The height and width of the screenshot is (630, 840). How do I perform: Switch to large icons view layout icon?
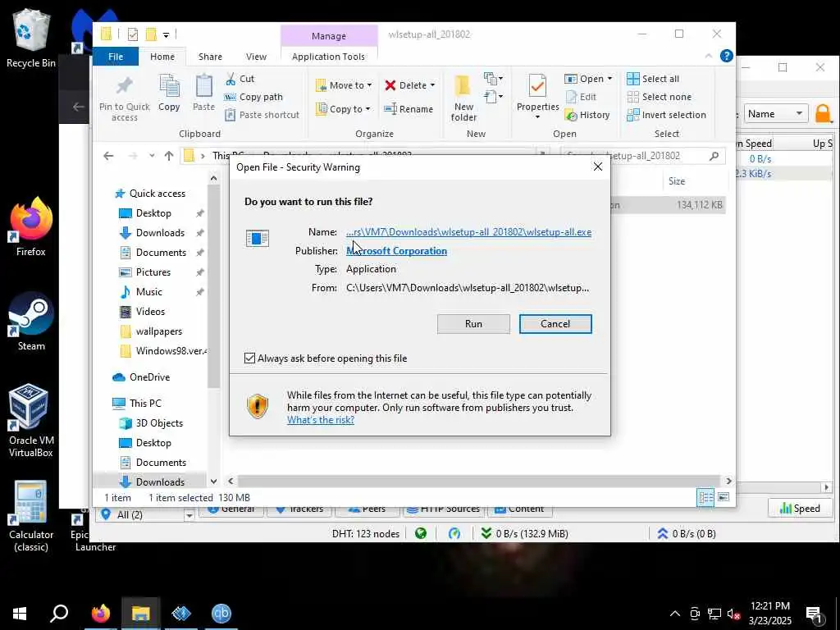(724, 497)
